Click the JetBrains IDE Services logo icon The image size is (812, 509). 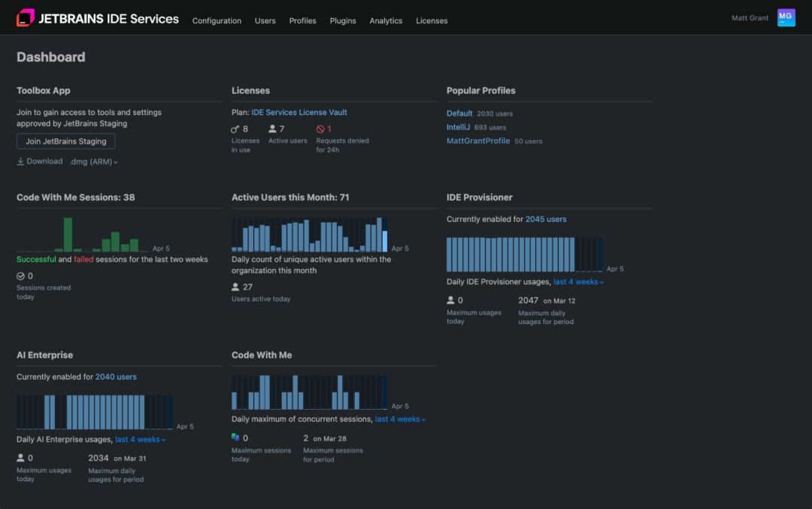(x=26, y=18)
